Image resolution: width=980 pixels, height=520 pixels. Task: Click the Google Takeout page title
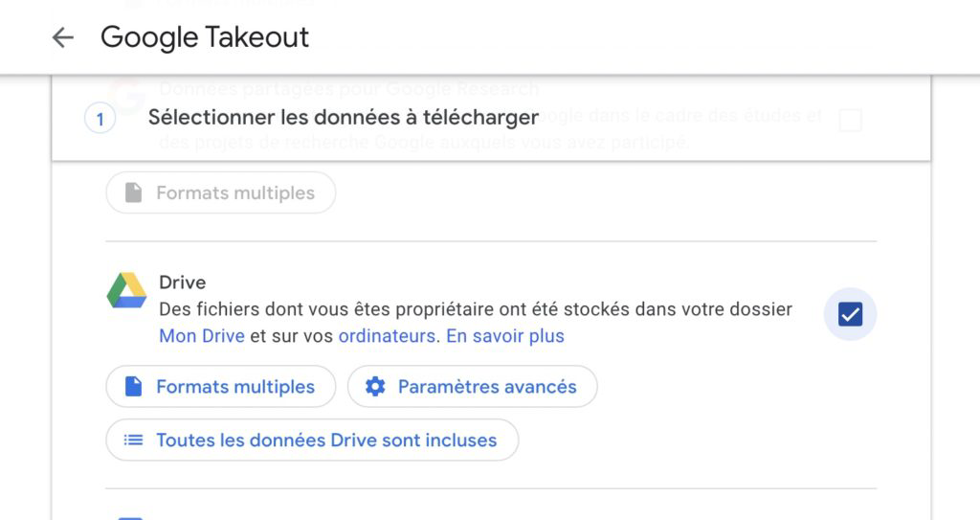[x=205, y=37]
